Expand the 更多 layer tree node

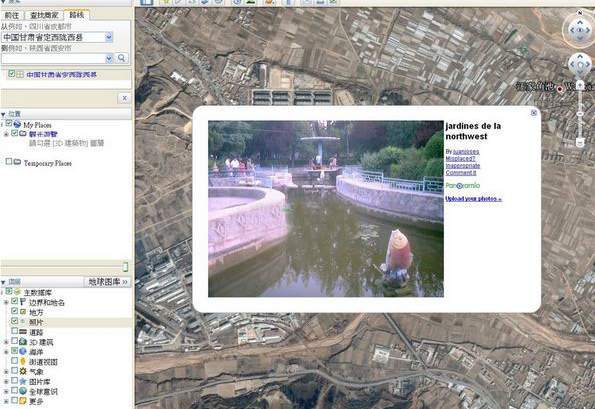[x=6, y=401]
